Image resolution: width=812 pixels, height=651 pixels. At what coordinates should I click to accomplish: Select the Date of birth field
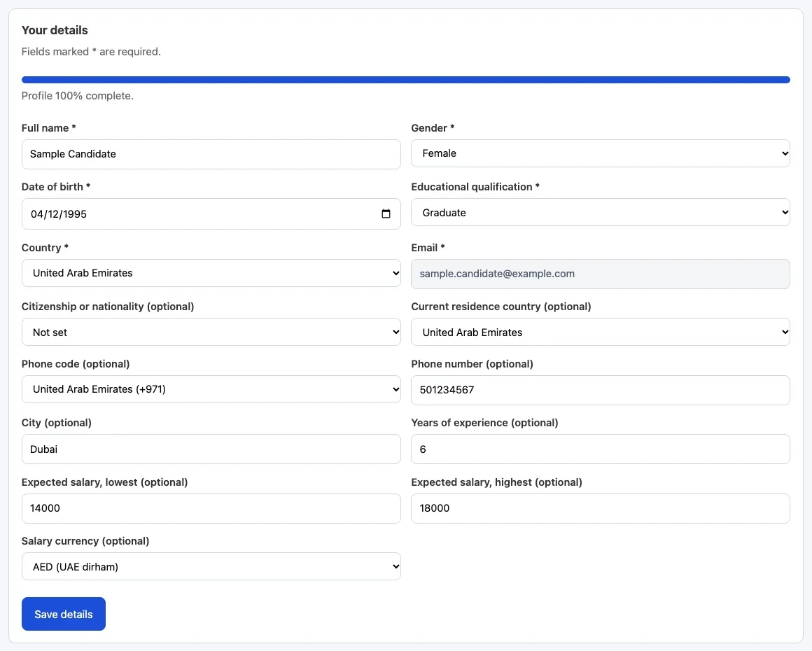pyautogui.click(x=211, y=214)
